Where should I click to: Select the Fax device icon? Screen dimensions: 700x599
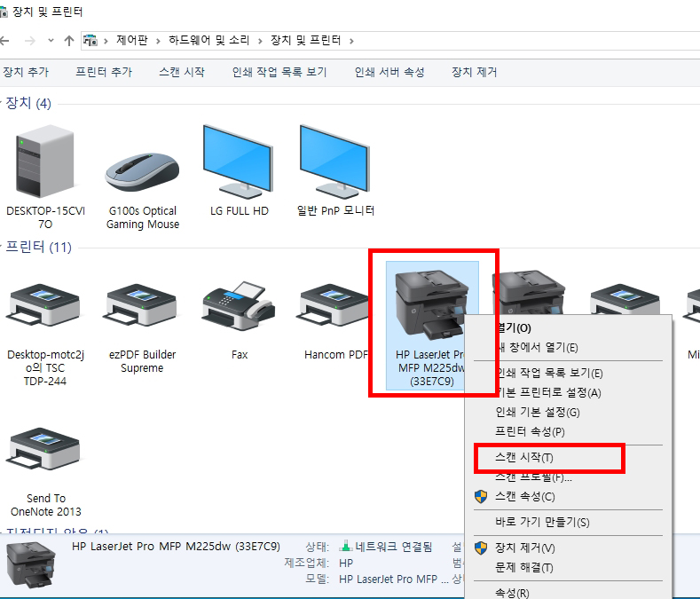click(x=239, y=306)
